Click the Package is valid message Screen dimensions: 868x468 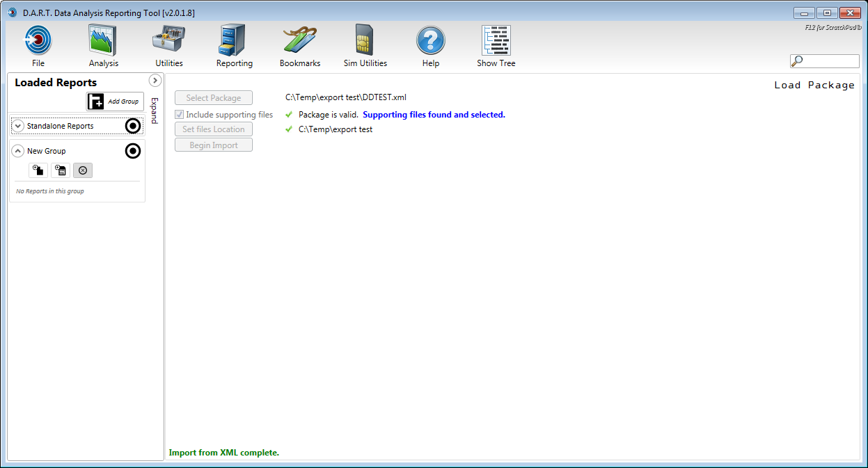coord(329,115)
